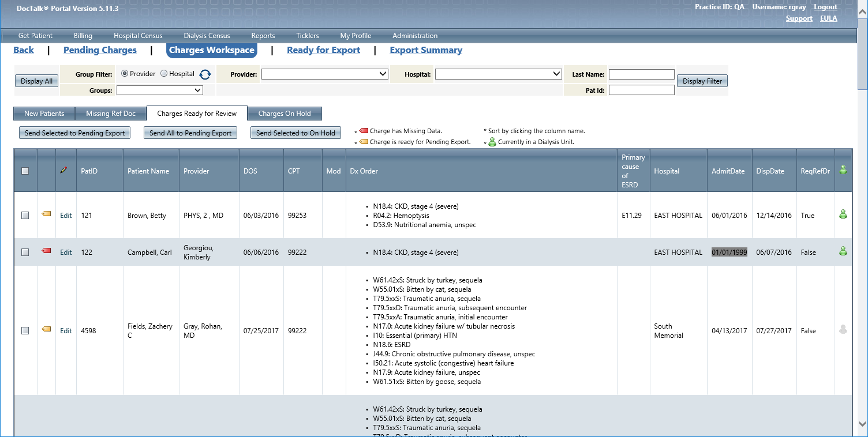The height and width of the screenshot is (437, 868).
Task: Open the Hospital Census menu
Action: tap(138, 36)
